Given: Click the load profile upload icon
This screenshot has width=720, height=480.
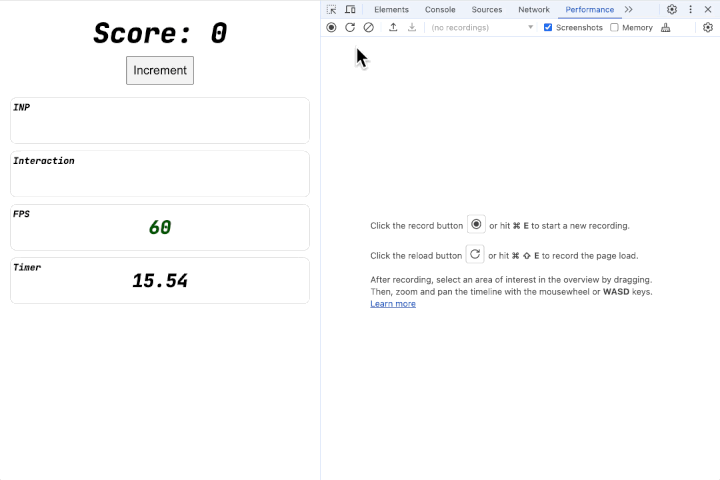Looking at the screenshot, I should click(393, 27).
